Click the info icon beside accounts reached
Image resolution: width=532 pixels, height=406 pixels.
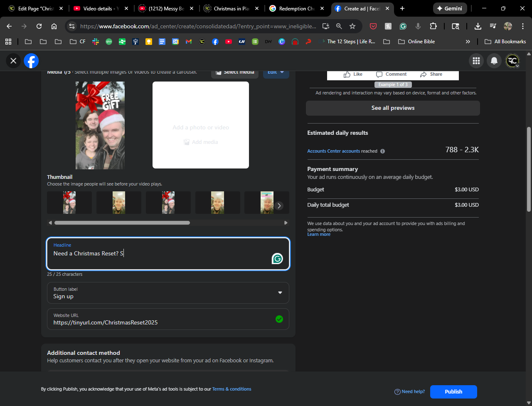(x=382, y=151)
